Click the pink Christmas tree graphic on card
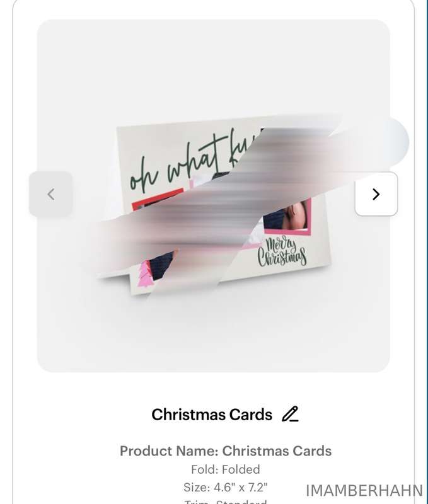The height and width of the screenshot is (504, 428). 144,274
